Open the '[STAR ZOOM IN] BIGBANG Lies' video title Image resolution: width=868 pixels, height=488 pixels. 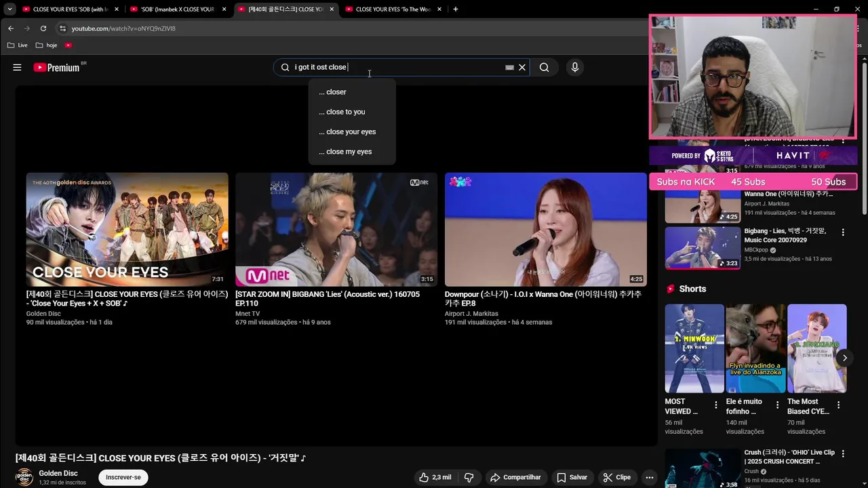[x=328, y=299]
